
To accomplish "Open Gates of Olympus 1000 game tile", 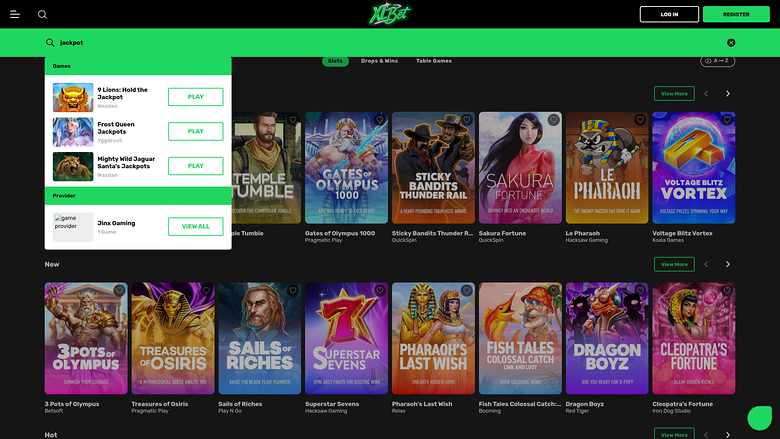I will 346,168.
